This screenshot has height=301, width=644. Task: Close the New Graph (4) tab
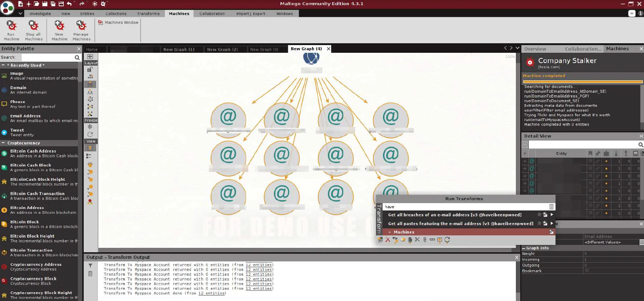[329, 48]
